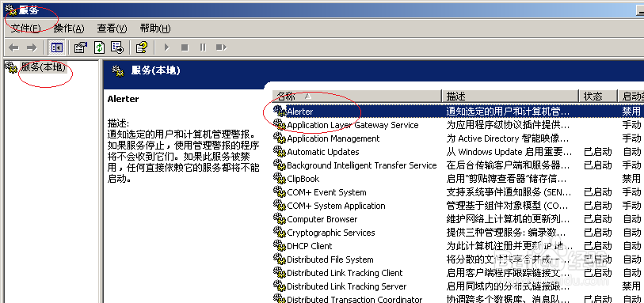Click the gear icon beside Distributed File System

[280, 259]
